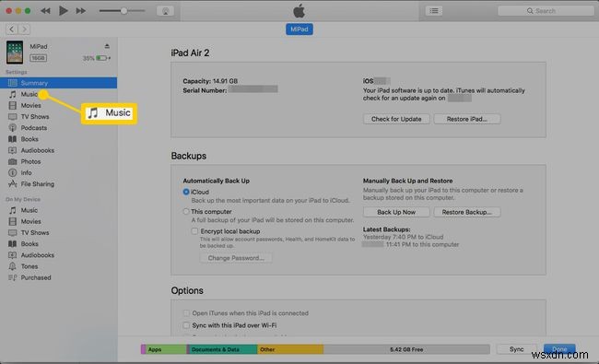
Task: Adjust the volume slider knob
Action: pyautogui.click(x=123, y=11)
